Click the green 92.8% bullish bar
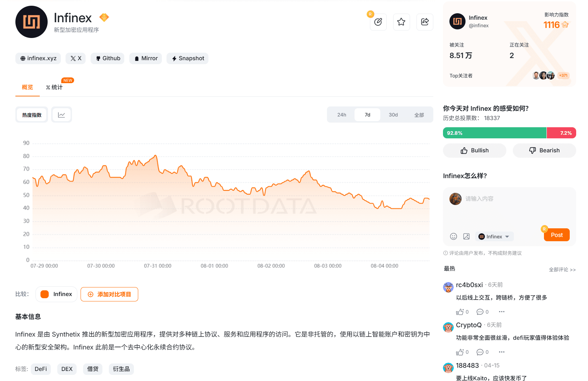Screen dimensions: 588x381 495,133
